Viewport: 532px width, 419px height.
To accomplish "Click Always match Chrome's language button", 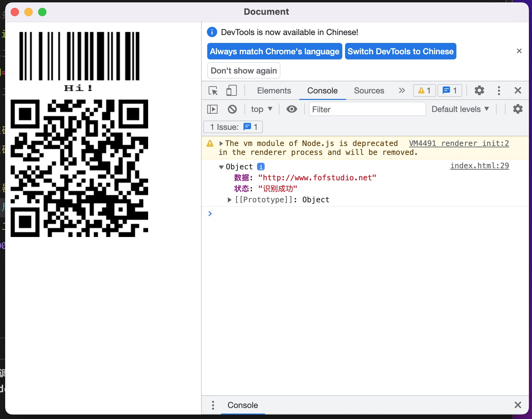I will click(x=275, y=51).
